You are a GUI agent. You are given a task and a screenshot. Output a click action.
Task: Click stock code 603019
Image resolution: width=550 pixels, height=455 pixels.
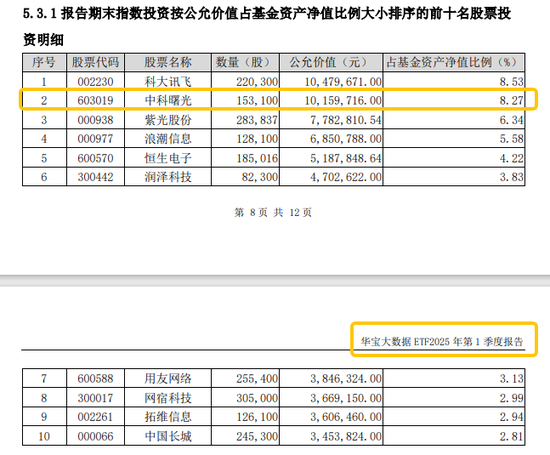click(x=95, y=101)
